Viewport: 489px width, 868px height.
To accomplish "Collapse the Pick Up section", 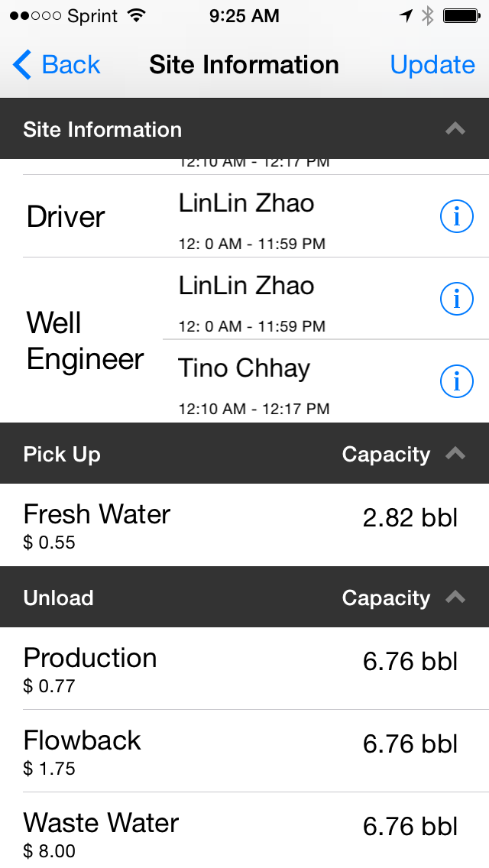I will (455, 454).
